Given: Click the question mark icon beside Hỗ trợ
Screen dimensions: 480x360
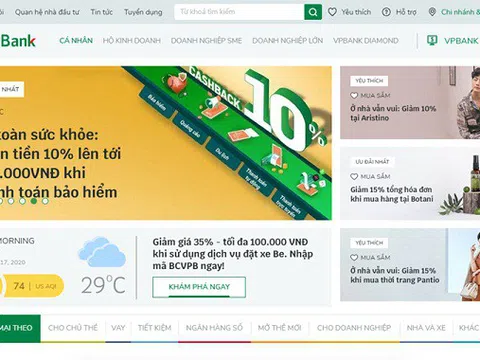Looking at the screenshot, I should 386,12.
